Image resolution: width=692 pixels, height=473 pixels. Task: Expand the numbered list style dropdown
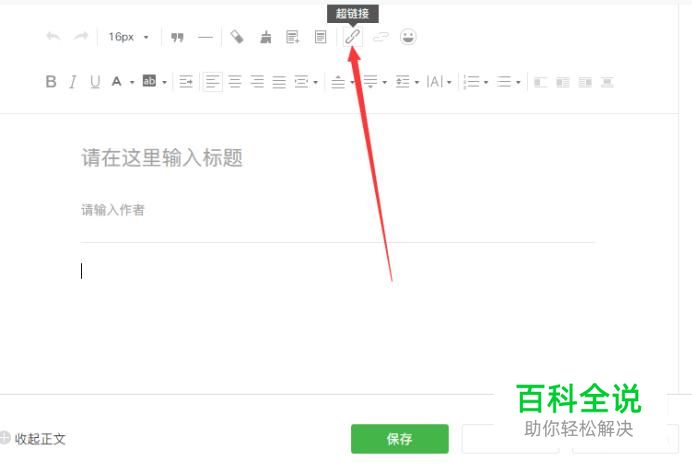pyautogui.click(x=486, y=82)
